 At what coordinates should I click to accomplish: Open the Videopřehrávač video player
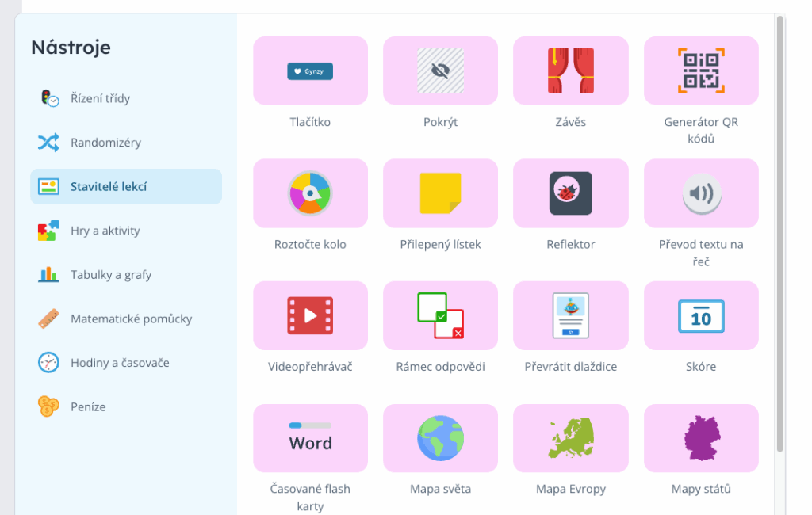[x=310, y=315]
